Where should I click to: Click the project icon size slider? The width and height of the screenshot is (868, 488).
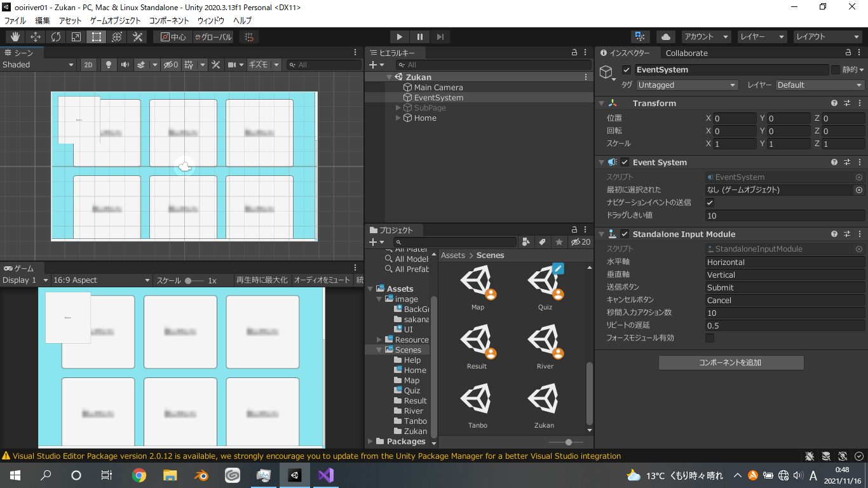pos(568,442)
